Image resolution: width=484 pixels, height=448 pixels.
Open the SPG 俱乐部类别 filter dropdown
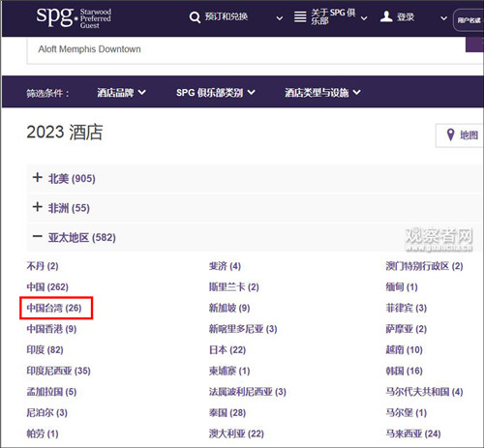[216, 93]
